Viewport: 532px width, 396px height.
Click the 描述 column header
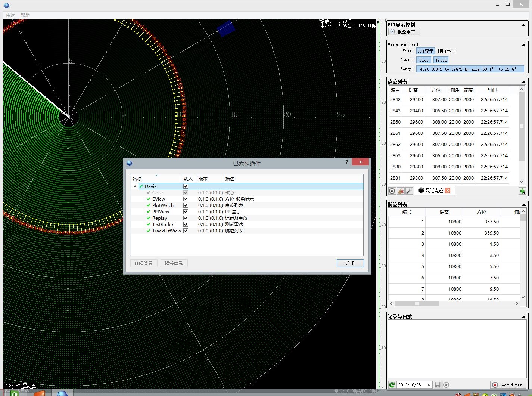[x=293, y=179]
